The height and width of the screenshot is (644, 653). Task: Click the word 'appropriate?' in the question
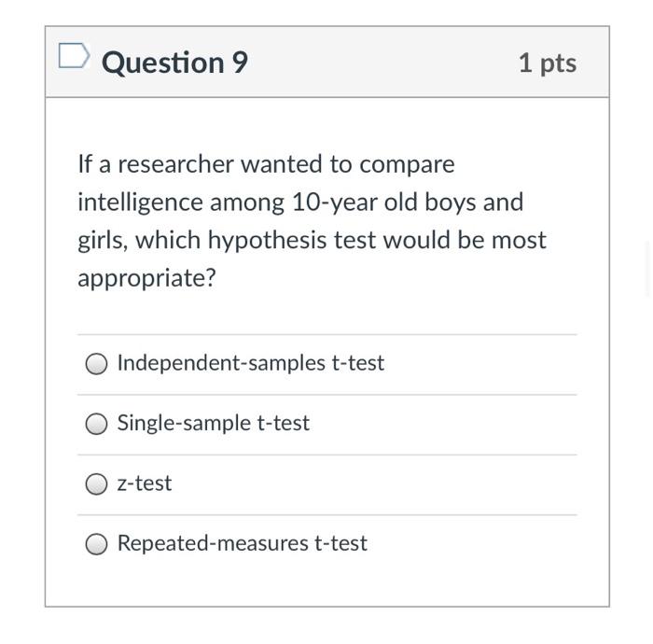(146, 278)
